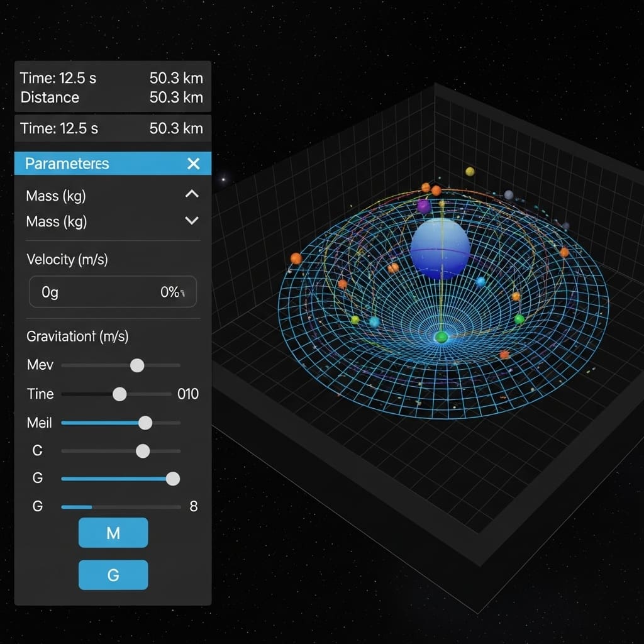Viewport: 644px width, 644px height.
Task: Click the Meil slider handle
Action: tap(145, 423)
